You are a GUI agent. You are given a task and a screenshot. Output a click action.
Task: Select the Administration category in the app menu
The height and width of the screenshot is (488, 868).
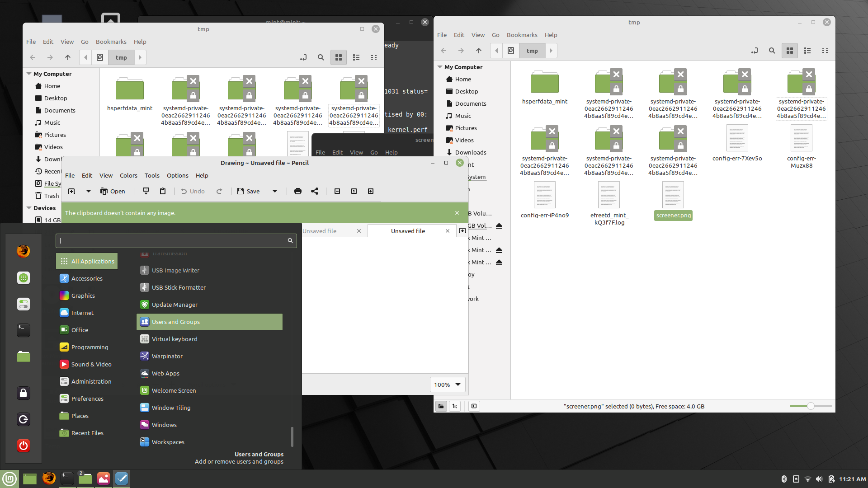pos(87,381)
